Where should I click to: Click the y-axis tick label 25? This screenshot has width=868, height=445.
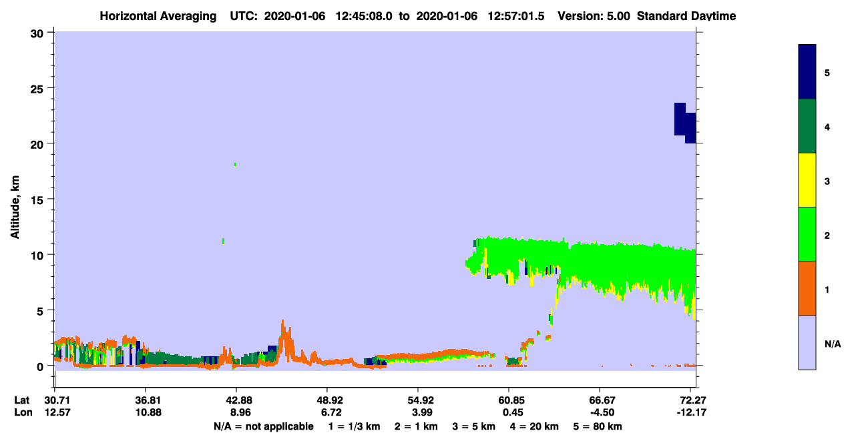coord(39,88)
